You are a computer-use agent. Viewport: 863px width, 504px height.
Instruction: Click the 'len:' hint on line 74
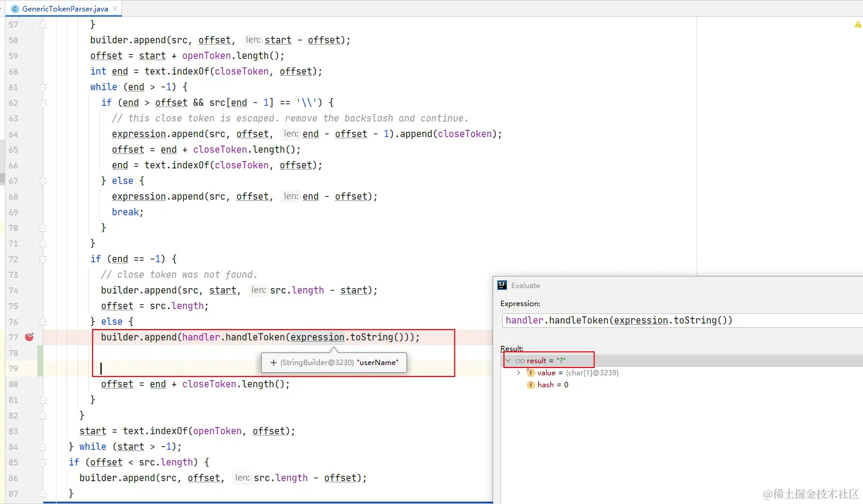[x=258, y=290]
